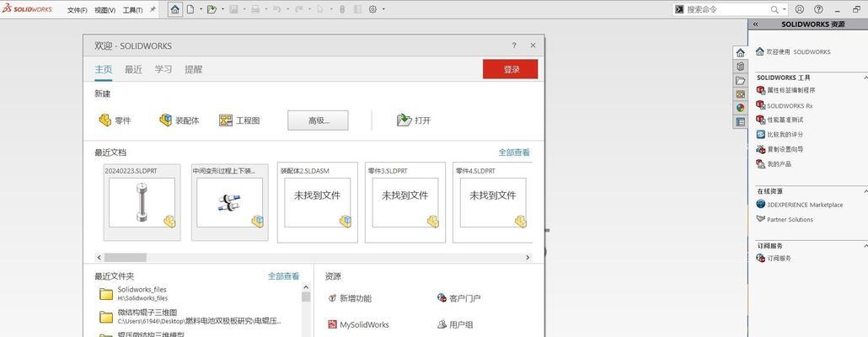Pin the menu bar with pushpin icon

pos(153,9)
